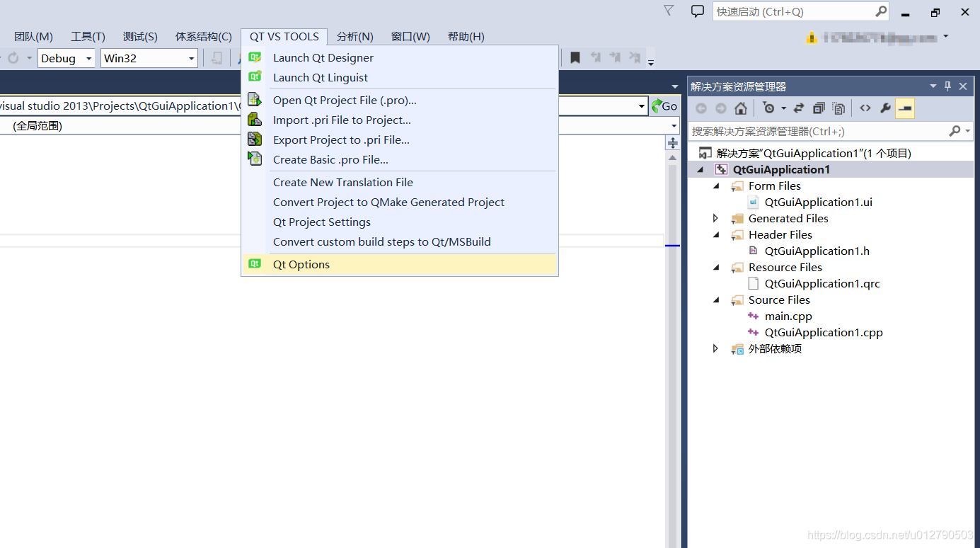Image resolution: width=980 pixels, height=548 pixels.
Task: Collapse the QtGuiApplication1 project node arrow
Action: coord(701,170)
